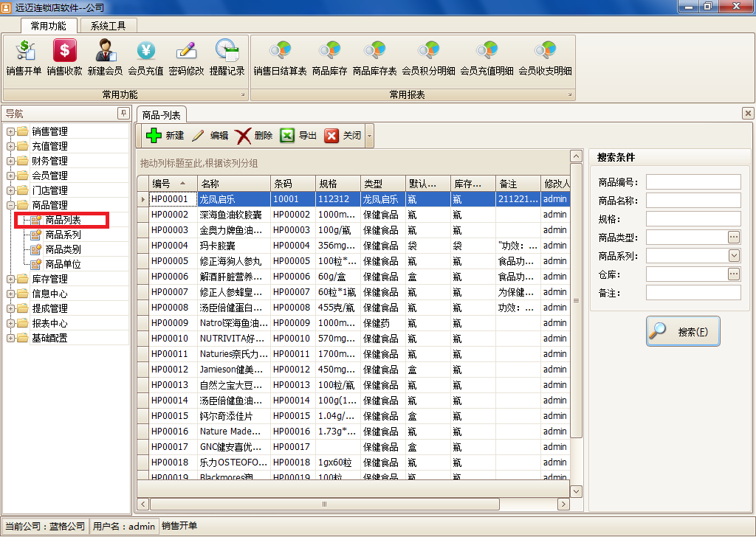Sort by the 编号 column header
The width and height of the screenshot is (756, 537).
point(173,184)
